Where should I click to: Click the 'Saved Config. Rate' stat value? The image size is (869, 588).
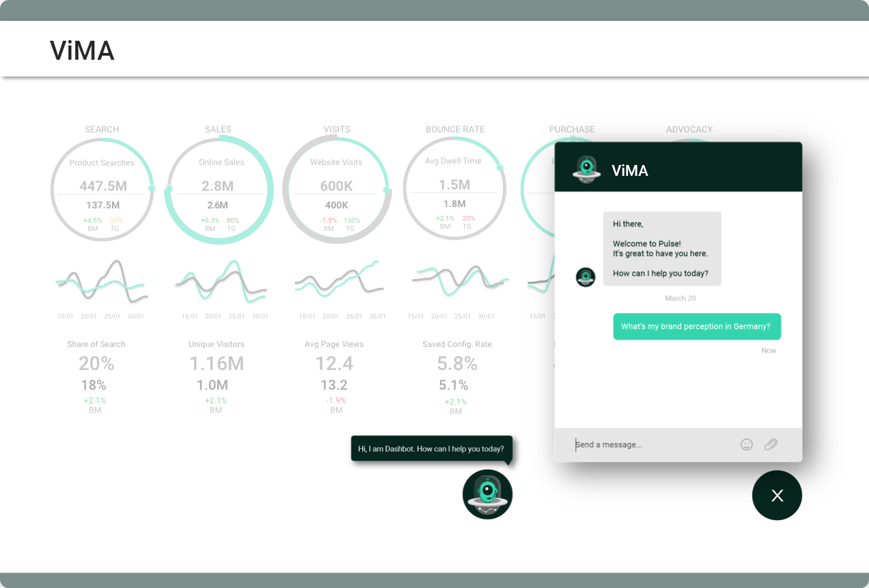click(x=458, y=363)
